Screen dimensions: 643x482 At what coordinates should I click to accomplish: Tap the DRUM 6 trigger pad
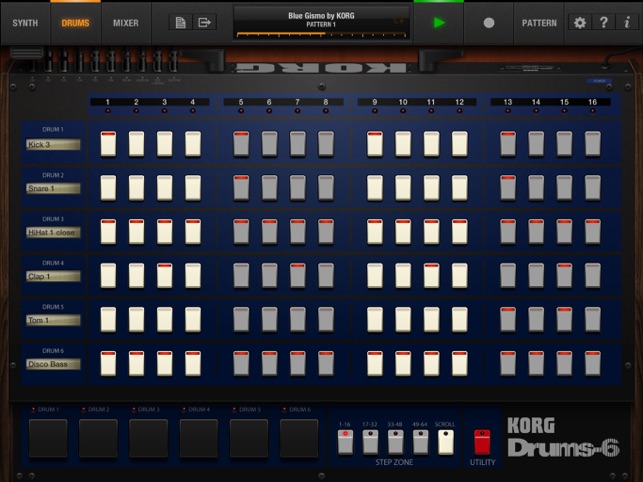(x=299, y=438)
